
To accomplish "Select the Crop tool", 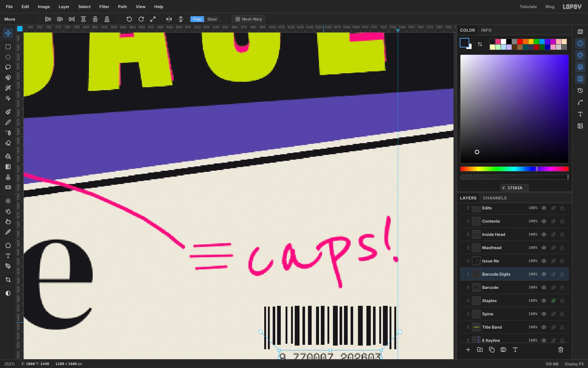I will click(x=8, y=280).
